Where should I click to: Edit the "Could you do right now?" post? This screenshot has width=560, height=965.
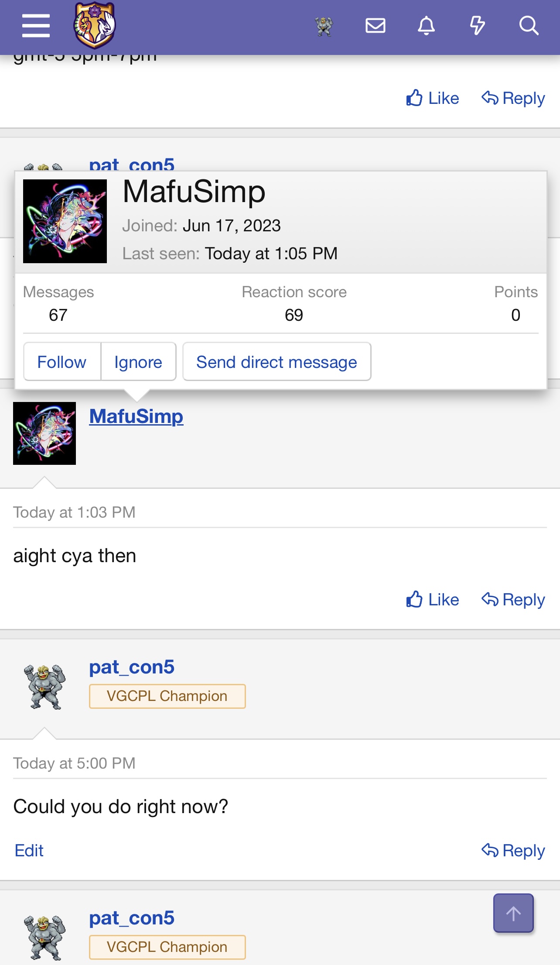tap(28, 850)
